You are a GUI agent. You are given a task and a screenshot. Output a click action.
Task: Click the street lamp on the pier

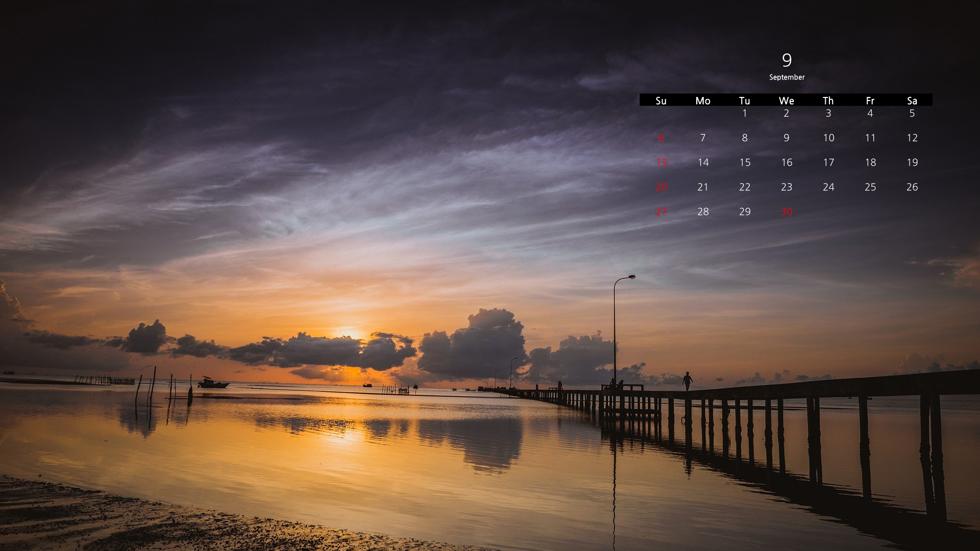point(616,327)
